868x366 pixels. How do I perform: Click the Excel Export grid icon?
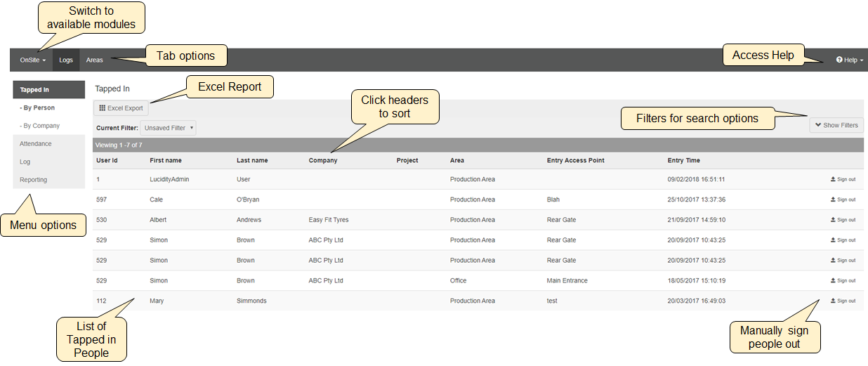coord(102,108)
